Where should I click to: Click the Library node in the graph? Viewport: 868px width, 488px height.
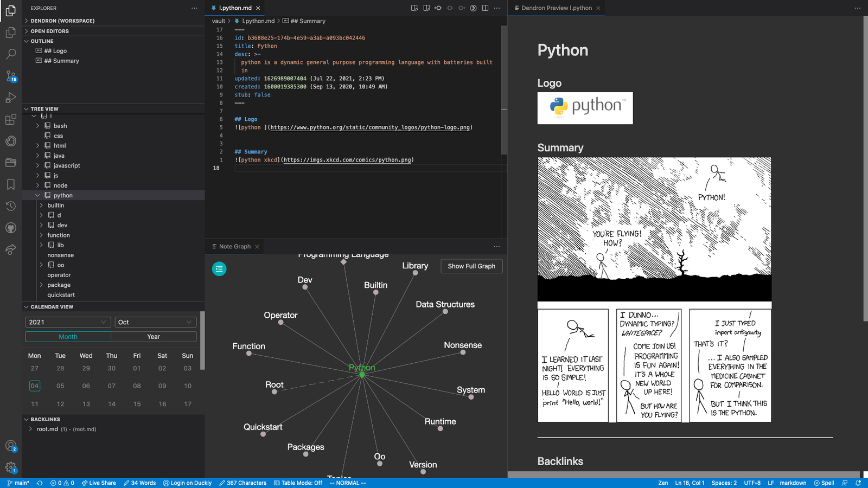tap(415, 273)
